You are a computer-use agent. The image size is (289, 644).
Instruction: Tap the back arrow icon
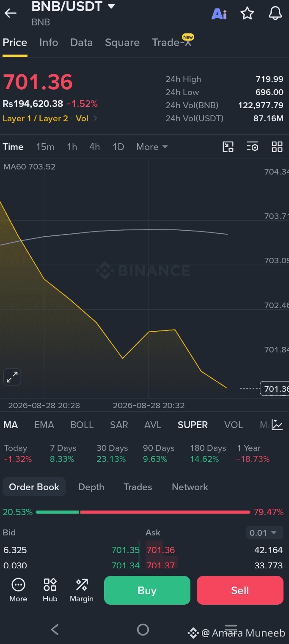pos(11,13)
